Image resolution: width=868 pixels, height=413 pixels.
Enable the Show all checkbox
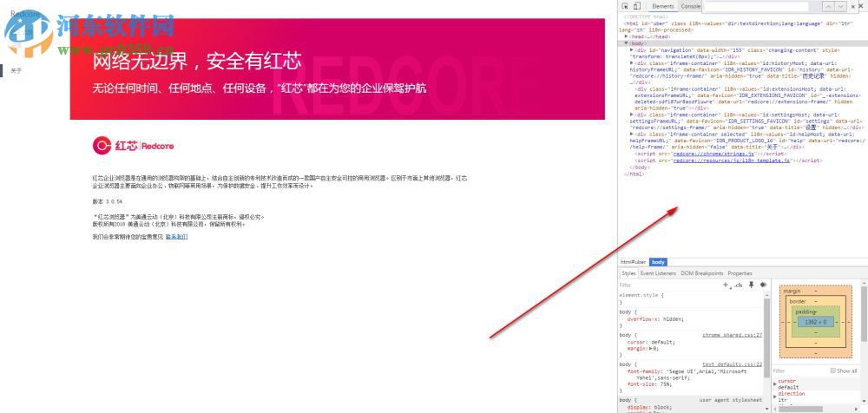coord(833,371)
